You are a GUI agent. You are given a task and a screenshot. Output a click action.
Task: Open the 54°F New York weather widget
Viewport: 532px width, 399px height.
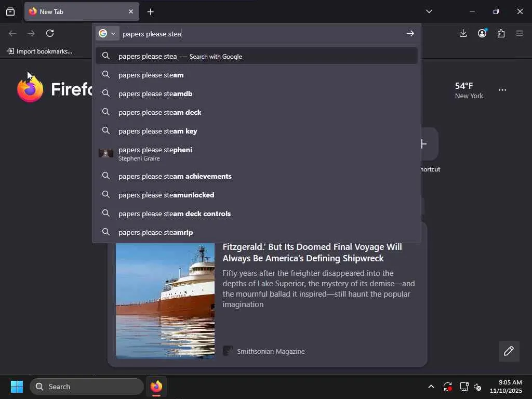coord(469,90)
